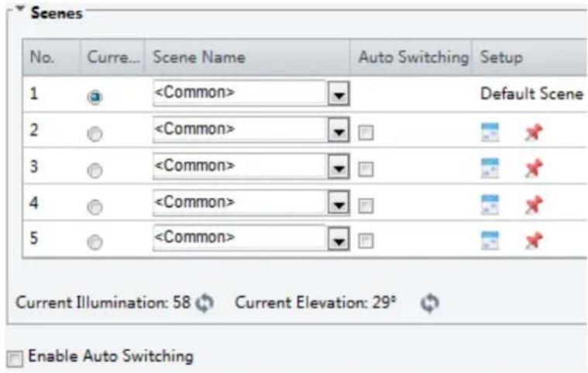
Task: Select scene 3 as current scene
Action: [x=95, y=170]
